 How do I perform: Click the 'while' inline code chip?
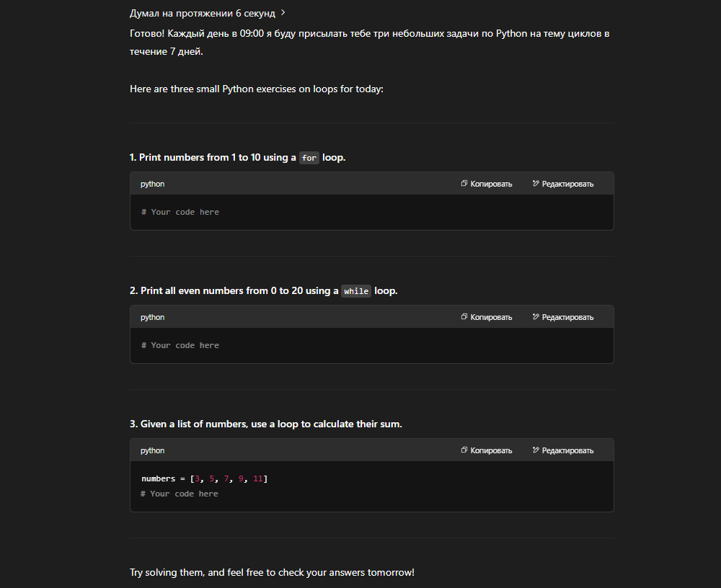click(x=356, y=291)
